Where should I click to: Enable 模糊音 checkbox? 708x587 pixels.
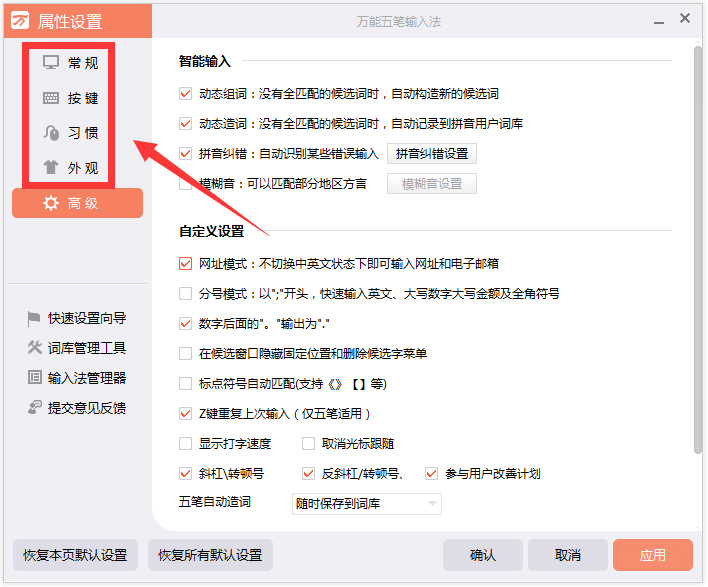point(185,183)
